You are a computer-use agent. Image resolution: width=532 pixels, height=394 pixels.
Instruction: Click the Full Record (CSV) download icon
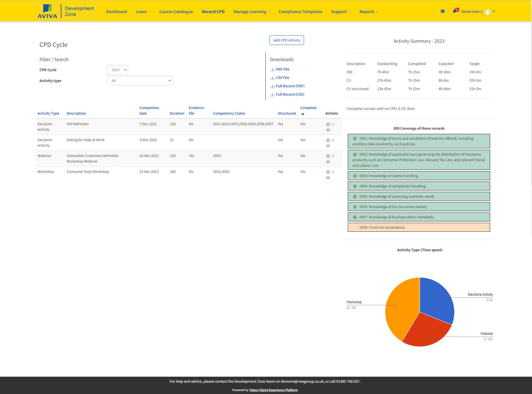(272, 94)
